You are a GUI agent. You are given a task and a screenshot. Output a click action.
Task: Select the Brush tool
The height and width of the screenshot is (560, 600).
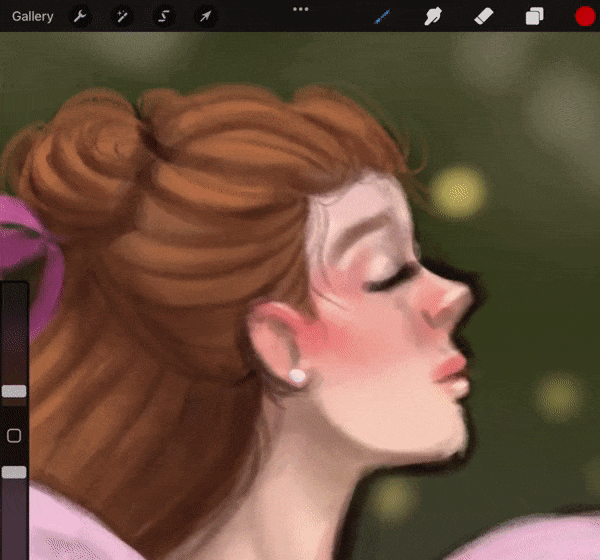pyautogui.click(x=382, y=17)
